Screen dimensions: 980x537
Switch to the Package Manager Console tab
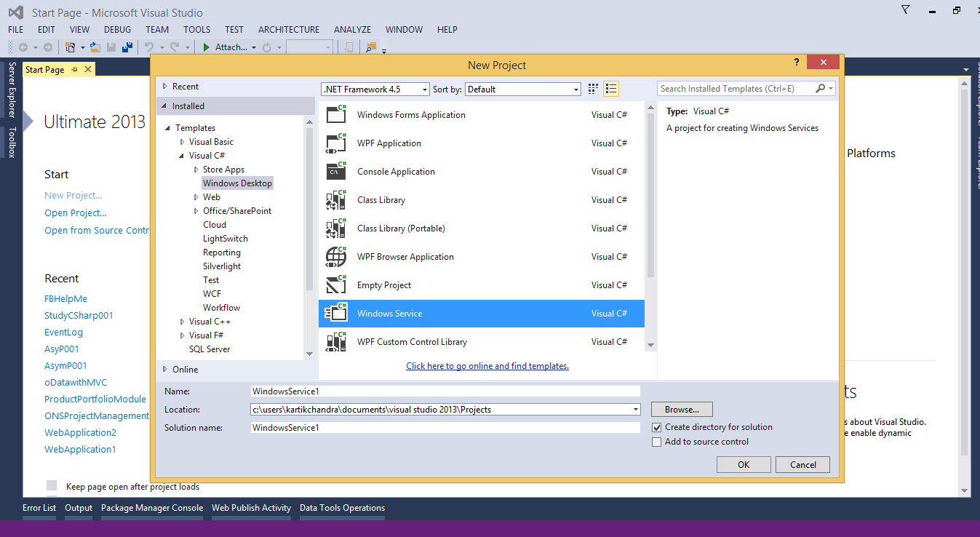(x=152, y=508)
